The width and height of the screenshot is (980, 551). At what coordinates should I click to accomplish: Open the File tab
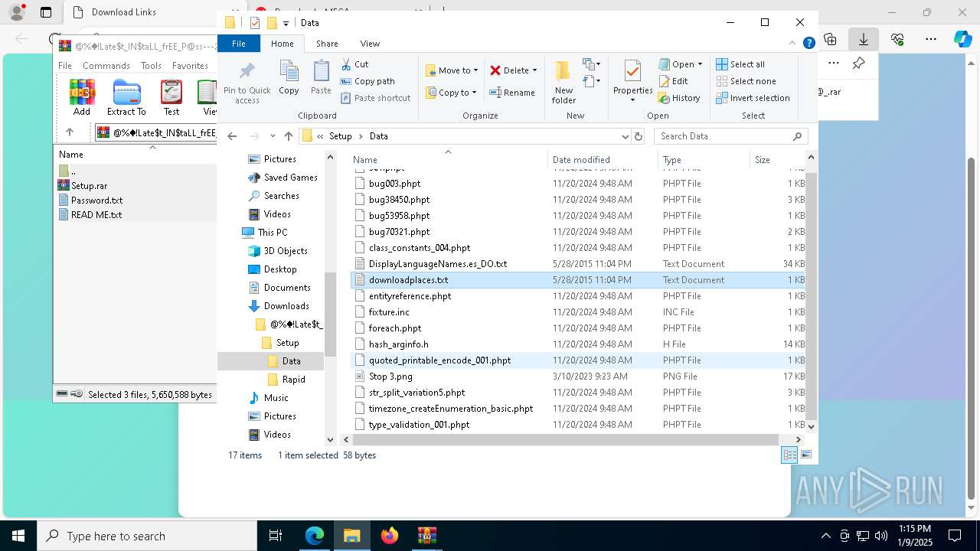pos(239,44)
